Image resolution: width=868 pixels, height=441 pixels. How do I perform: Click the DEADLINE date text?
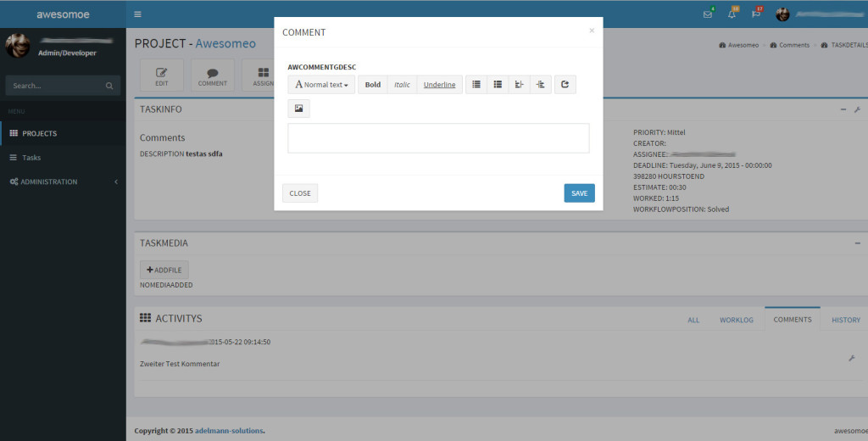pos(703,165)
